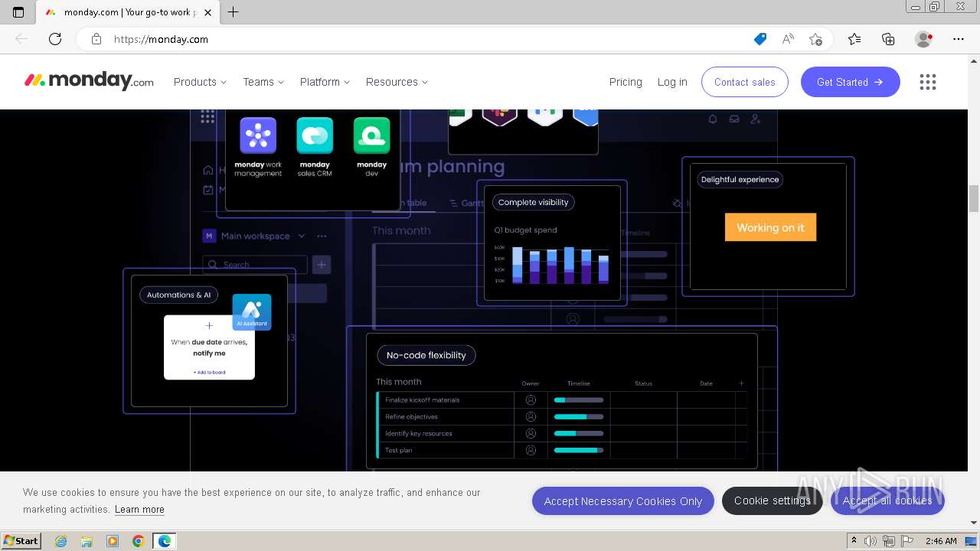Show hidden tray icons arrow

tap(854, 541)
